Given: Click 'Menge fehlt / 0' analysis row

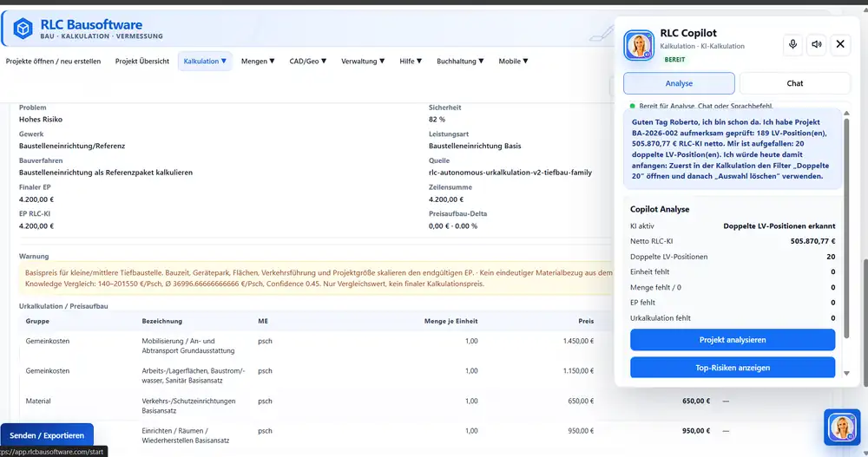Looking at the screenshot, I should click(x=733, y=288).
